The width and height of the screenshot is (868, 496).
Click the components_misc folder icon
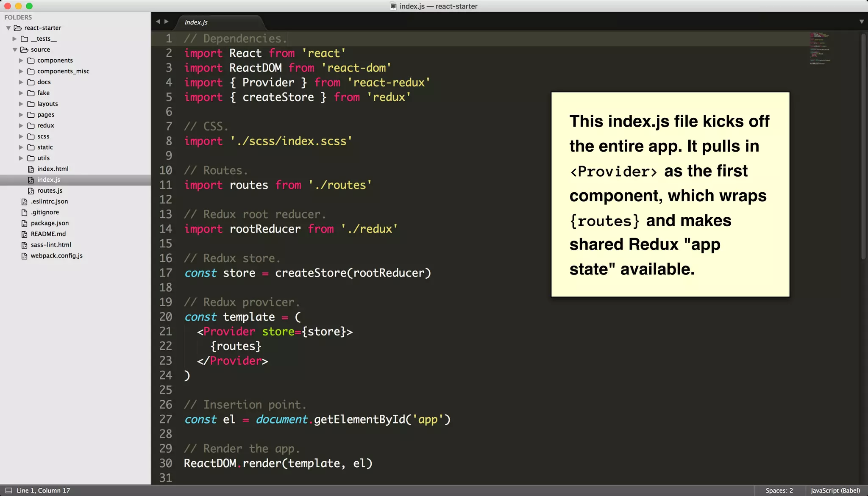click(31, 72)
